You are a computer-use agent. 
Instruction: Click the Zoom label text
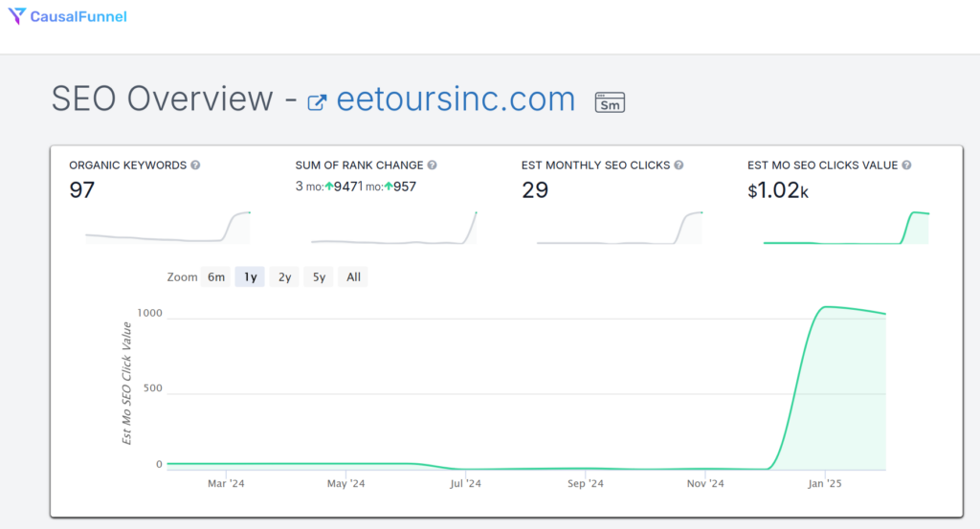tap(182, 276)
